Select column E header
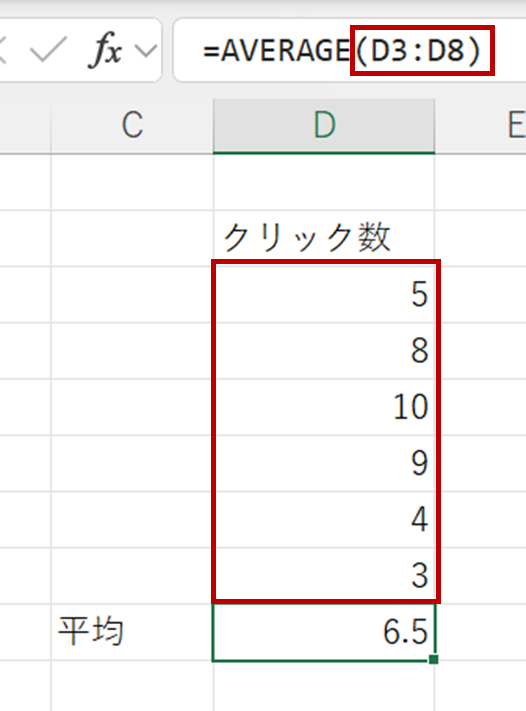Screen dimensions: 526x711 tap(481, 126)
